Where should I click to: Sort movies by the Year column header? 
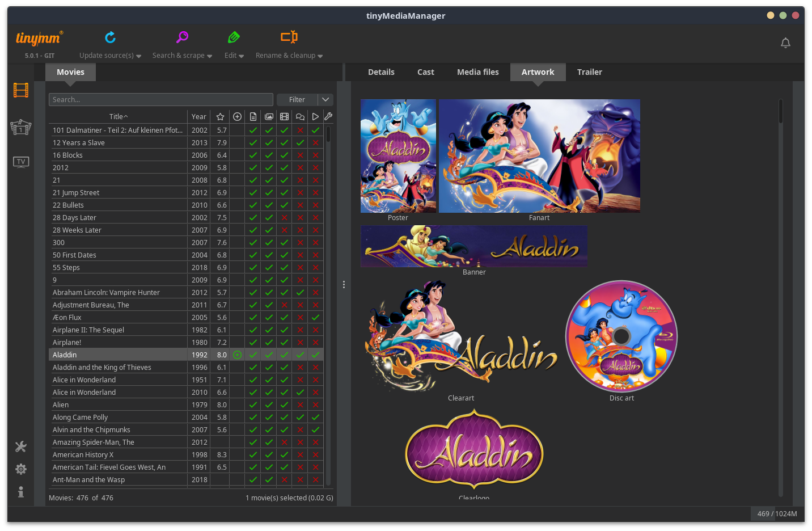(198, 117)
